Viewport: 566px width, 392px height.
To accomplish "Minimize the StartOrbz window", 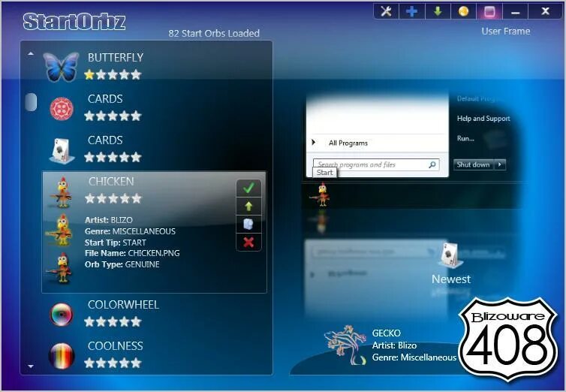I will (516, 11).
